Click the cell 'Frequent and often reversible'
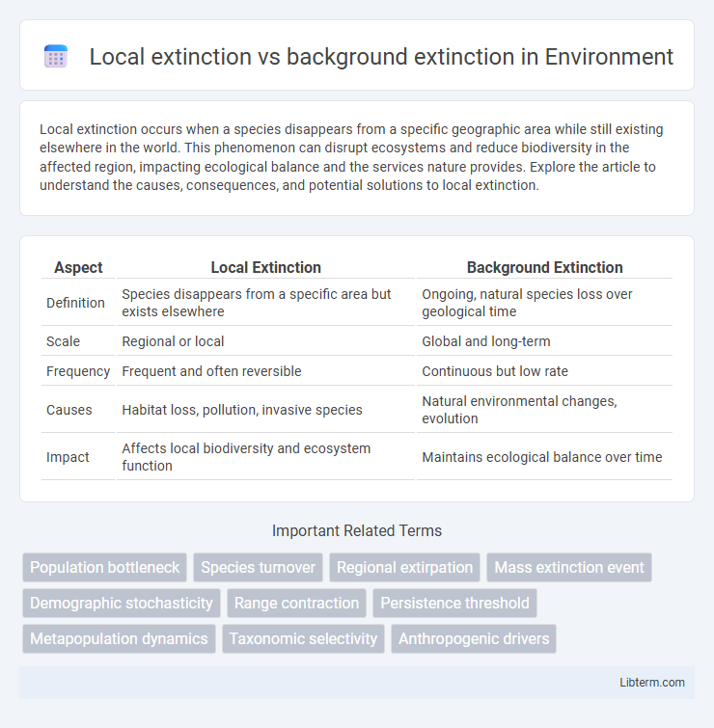 tap(265, 371)
